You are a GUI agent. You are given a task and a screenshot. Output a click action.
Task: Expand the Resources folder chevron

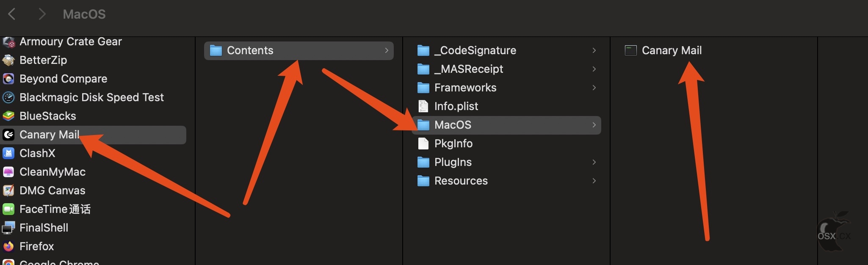tap(594, 181)
